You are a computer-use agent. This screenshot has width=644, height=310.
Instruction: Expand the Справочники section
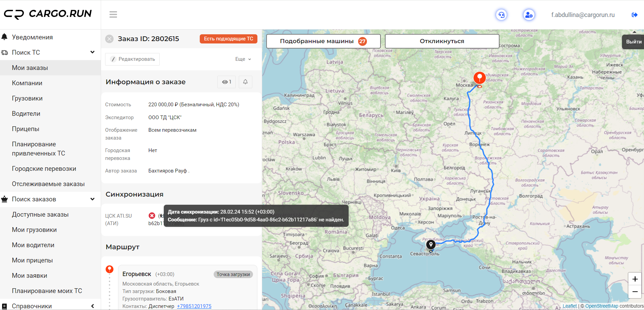[92, 306]
